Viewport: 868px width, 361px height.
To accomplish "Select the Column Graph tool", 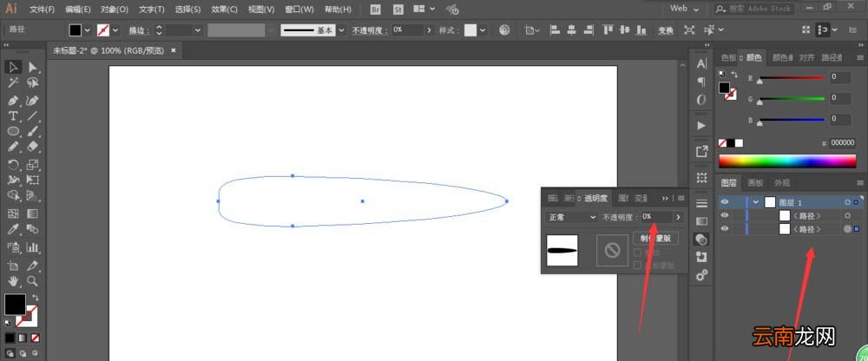I will 33,247.
